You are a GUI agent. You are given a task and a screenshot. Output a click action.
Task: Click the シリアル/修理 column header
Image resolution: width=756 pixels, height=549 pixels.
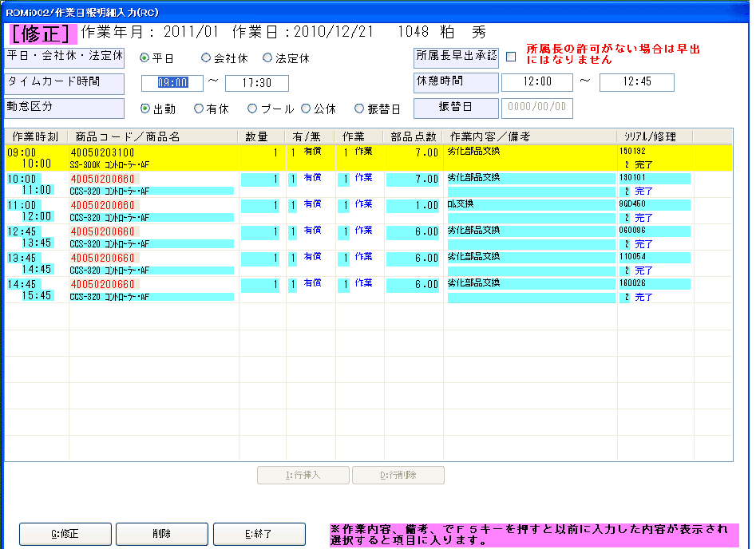(655, 137)
